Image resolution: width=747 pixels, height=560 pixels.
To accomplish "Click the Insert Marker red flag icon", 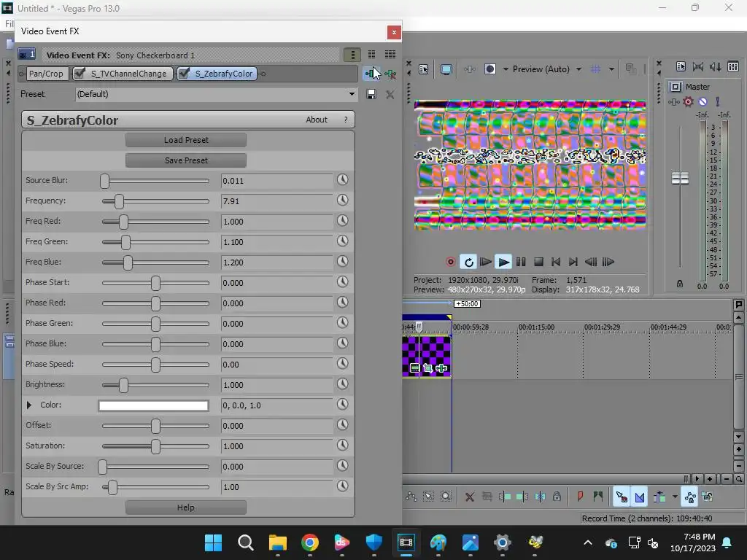I will [x=580, y=497].
